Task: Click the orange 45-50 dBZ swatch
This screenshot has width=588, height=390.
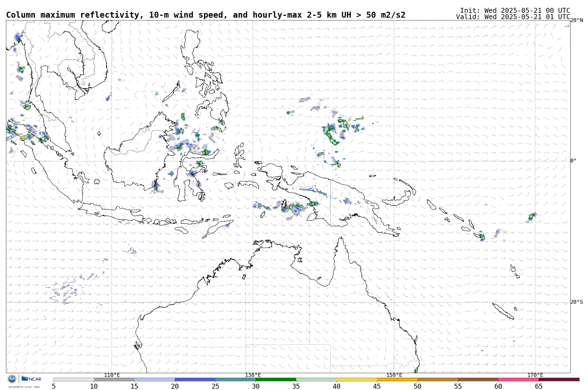Action: [397, 379]
